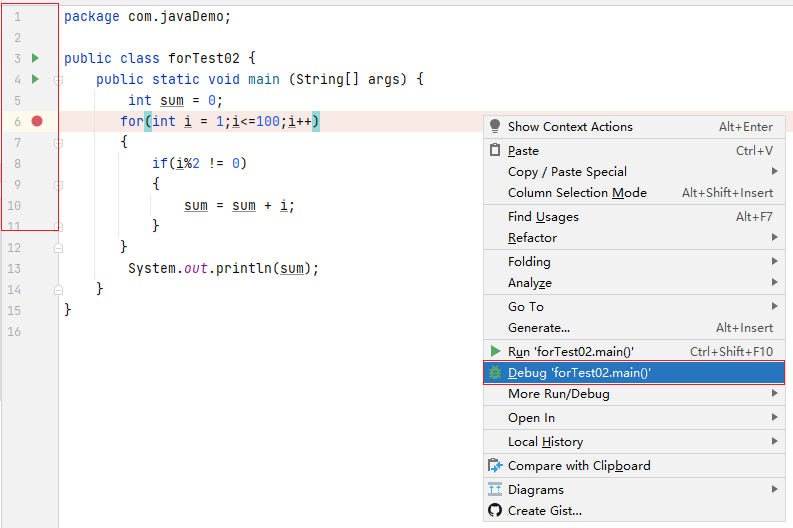Open Diagrams menu entry

coord(634,490)
